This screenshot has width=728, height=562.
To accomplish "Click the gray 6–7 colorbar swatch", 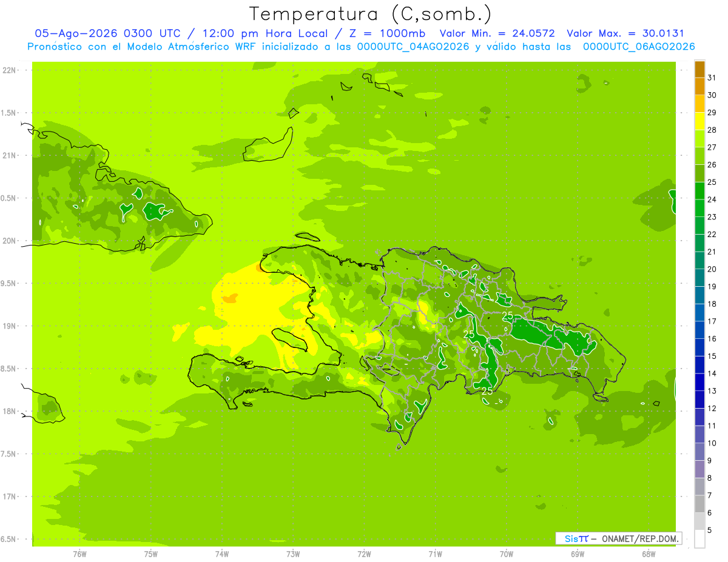I will click(x=699, y=504).
